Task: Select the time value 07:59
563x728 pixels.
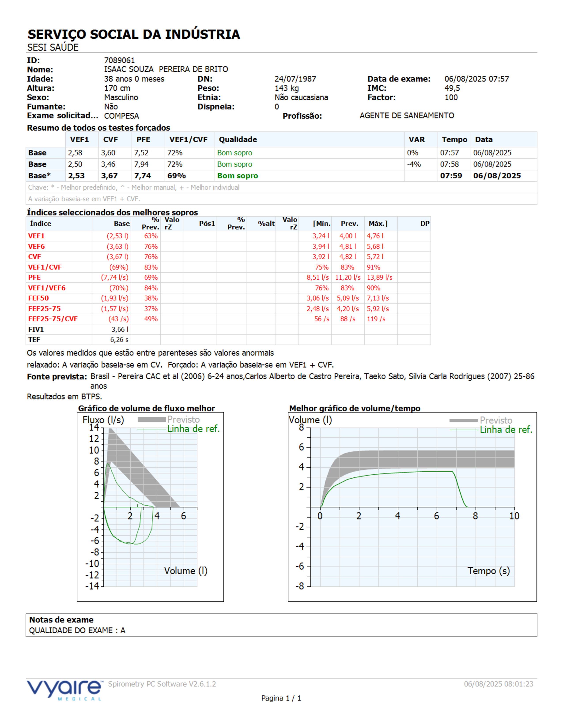Action: point(451,176)
